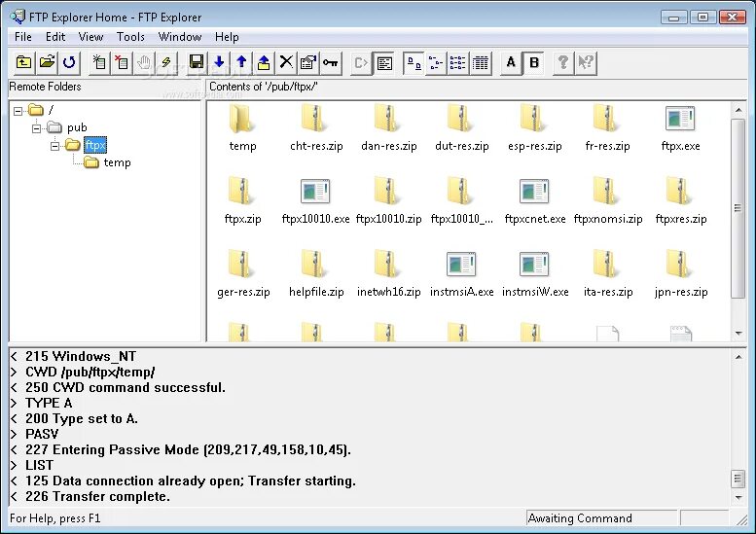Screen dimensions: 756x534
Task: Select the temp folder in tree
Action: pyautogui.click(x=117, y=162)
